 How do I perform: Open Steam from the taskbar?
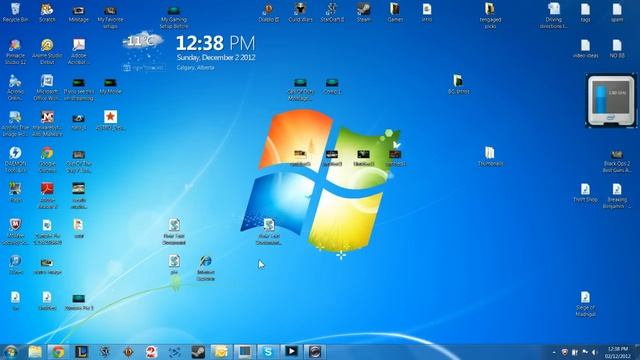tap(198, 352)
